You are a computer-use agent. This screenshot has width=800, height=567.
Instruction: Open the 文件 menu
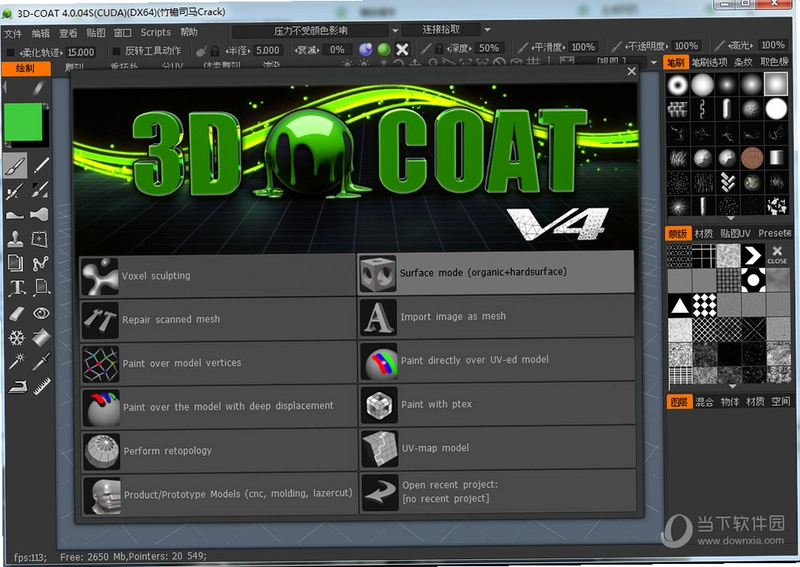pos(13,34)
